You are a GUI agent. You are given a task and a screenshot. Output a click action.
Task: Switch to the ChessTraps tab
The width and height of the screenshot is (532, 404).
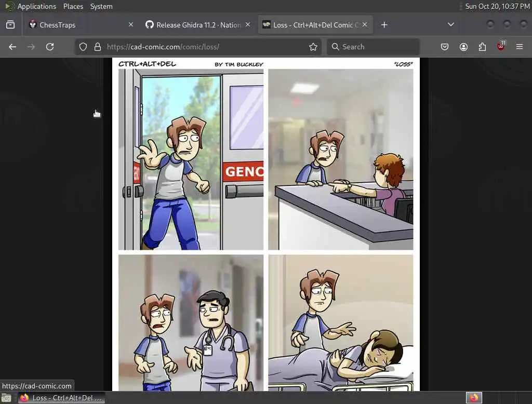(82, 25)
